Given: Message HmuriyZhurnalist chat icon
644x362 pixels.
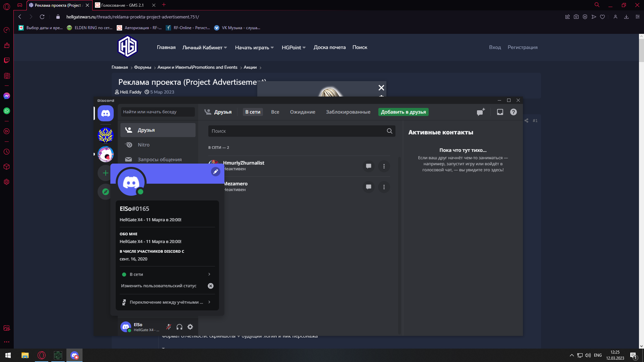Looking at the screenshot, I should (x=369, y=166).
